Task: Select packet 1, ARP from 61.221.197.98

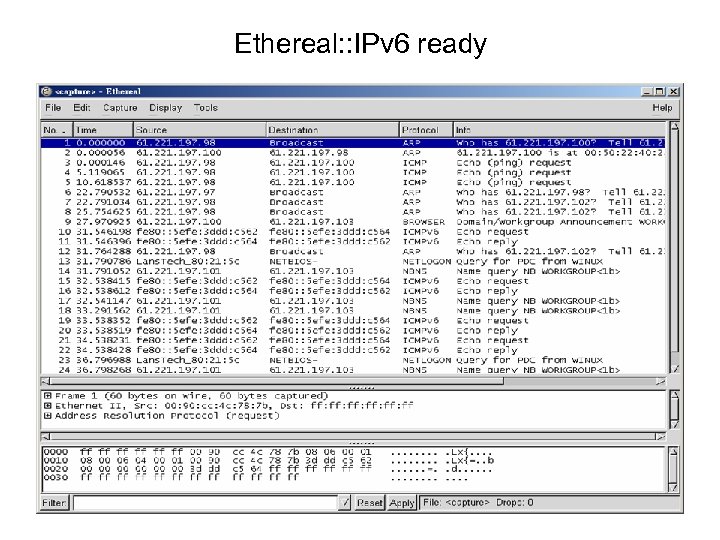Action: 353,143
